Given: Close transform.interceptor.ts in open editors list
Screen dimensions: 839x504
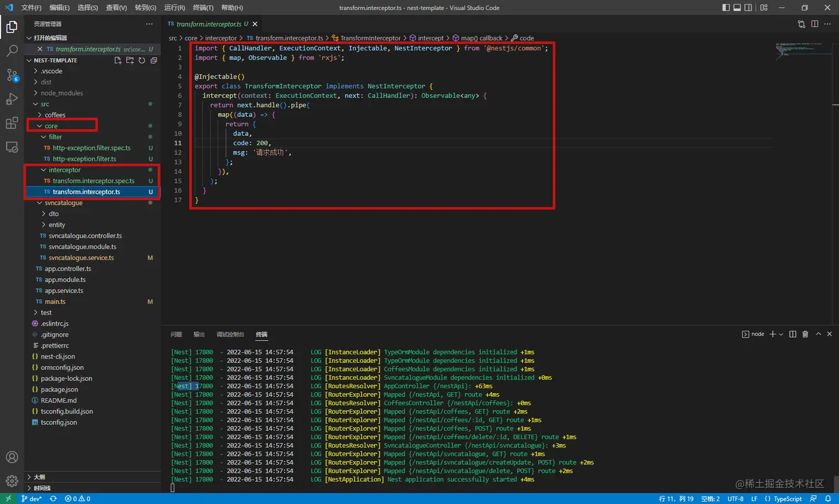Looking at the screenshot, I should pyautogui.click(x=40, y=49).
